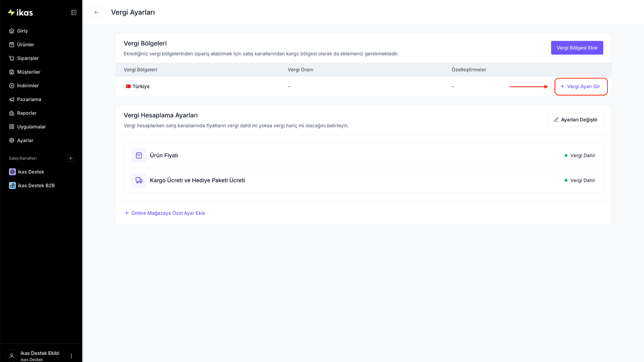The image size is (644, 362).
Task: Click the Vergi Bölgeleri column header
Action: (140, 70)
